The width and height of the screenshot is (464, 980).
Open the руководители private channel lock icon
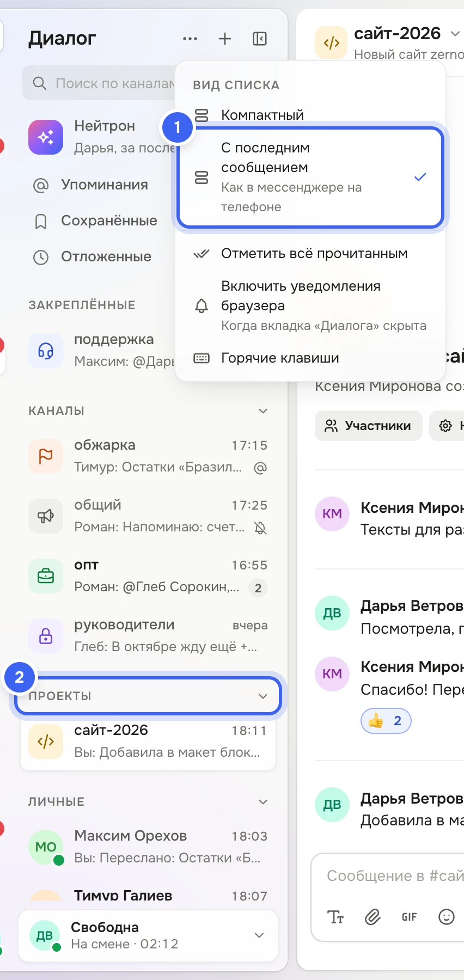[x=46, y=635]
